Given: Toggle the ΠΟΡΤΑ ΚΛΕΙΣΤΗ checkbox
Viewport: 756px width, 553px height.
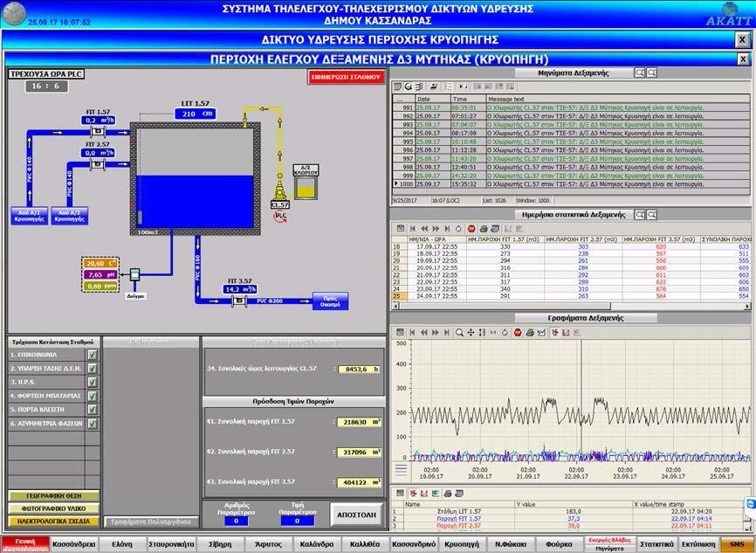Looking at the screenshot, I should tap(92, 410).
